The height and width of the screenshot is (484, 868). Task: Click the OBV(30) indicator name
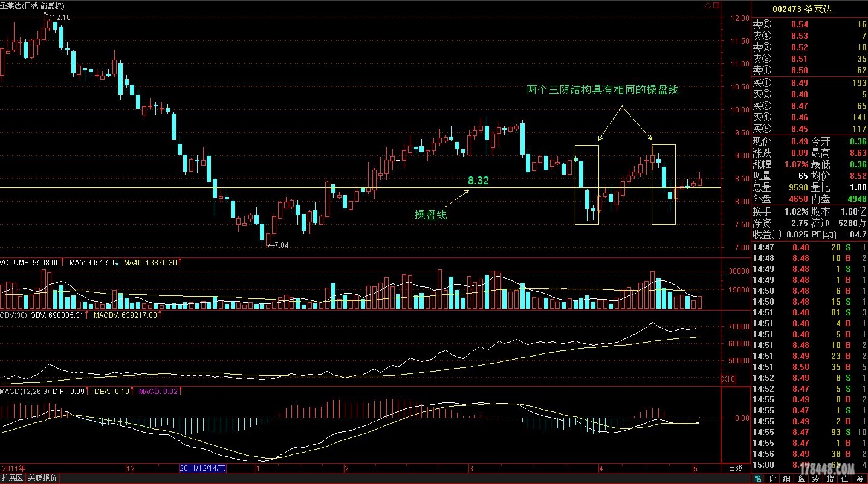pyautogui.click(x=13, y=315)
